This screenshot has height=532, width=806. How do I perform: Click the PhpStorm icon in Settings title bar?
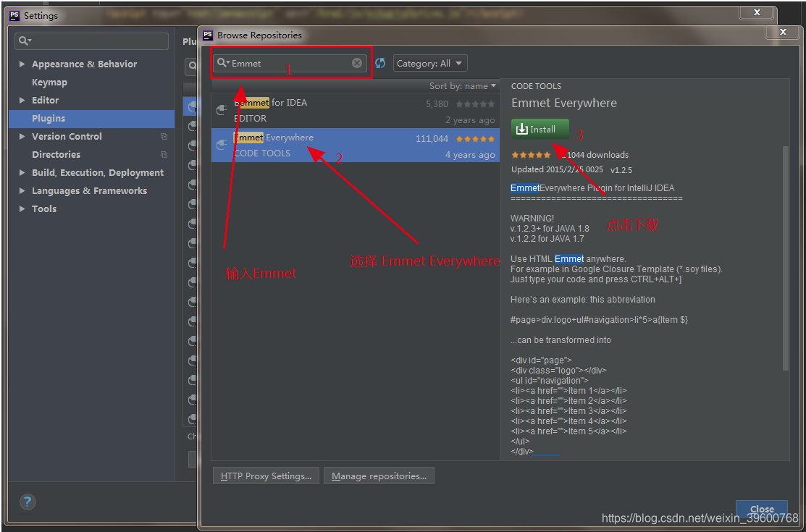tap(14, 15)
